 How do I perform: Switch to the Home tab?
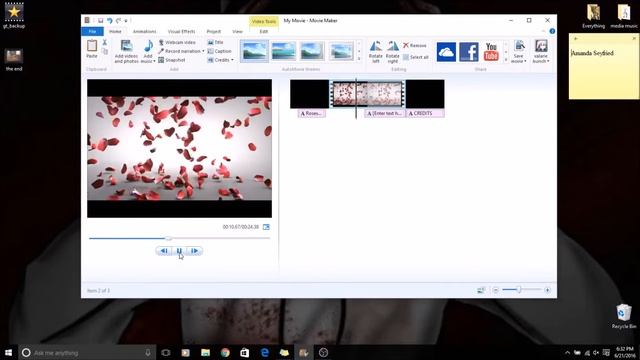coord(115,31)
